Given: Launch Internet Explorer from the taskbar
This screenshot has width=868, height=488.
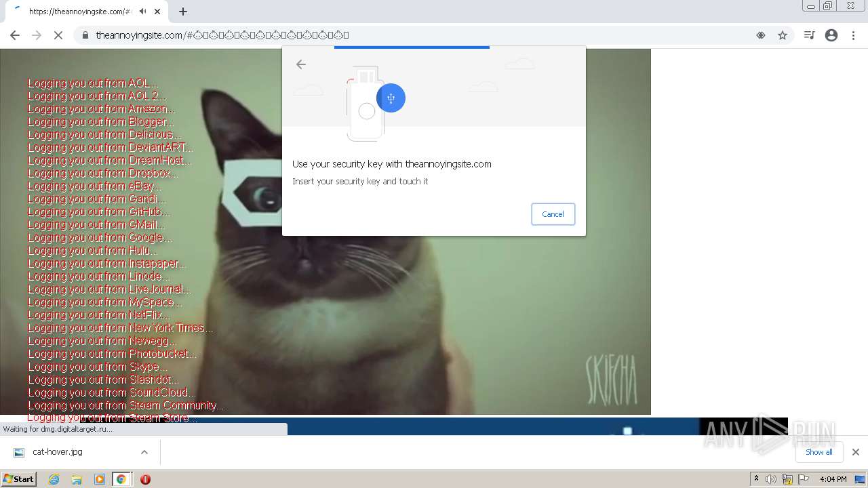Looking at the screenshot, I should coord(54,479).
